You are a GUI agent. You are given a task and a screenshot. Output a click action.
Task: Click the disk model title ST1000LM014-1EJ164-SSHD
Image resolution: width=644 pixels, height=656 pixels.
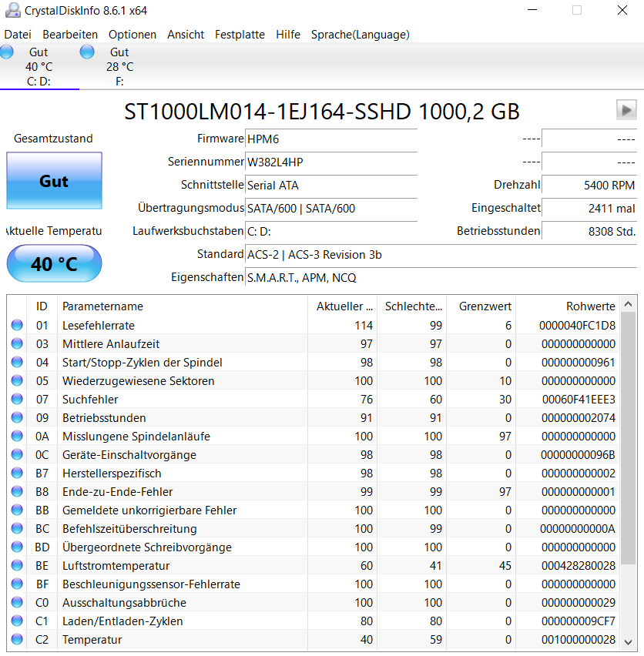click(268, 112)
